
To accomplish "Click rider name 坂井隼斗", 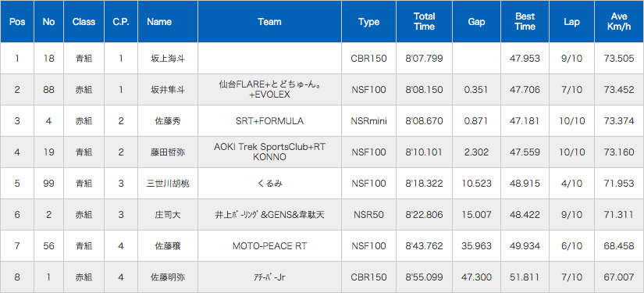I will coord(168,90).
